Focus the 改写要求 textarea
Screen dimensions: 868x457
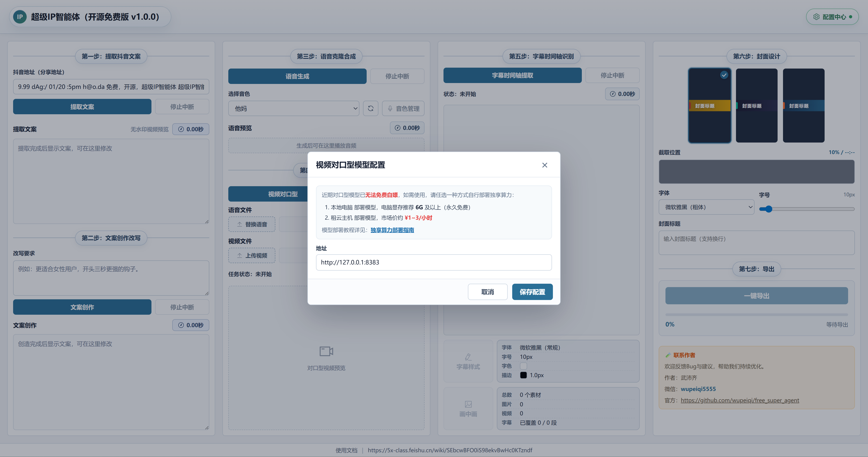[111, 278]
